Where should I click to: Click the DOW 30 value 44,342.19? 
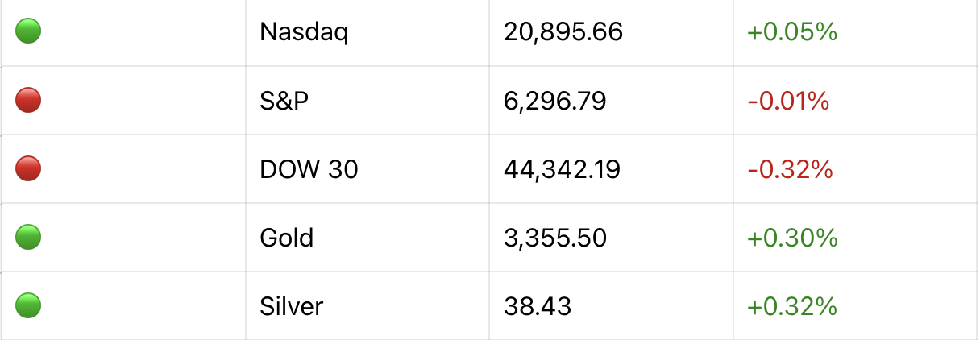tap(562, 169)
